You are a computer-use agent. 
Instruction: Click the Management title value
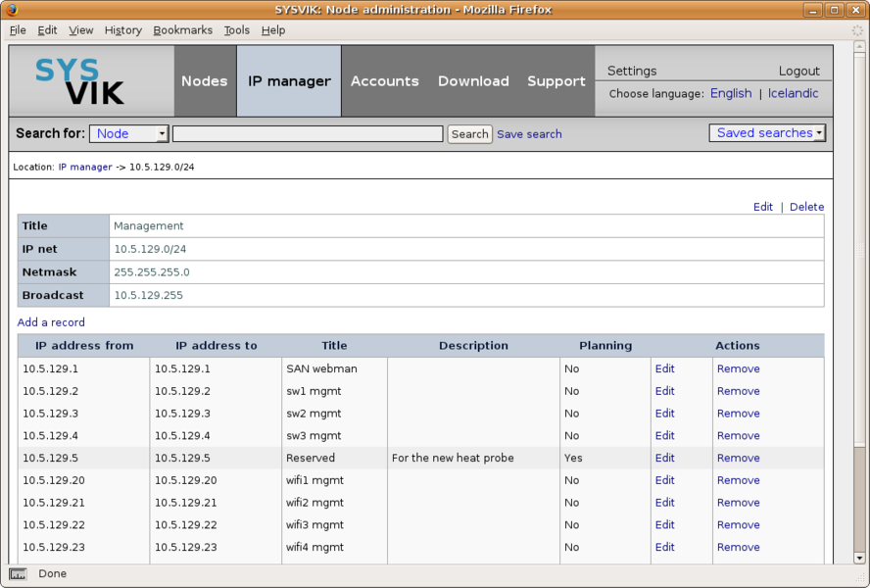148,226
